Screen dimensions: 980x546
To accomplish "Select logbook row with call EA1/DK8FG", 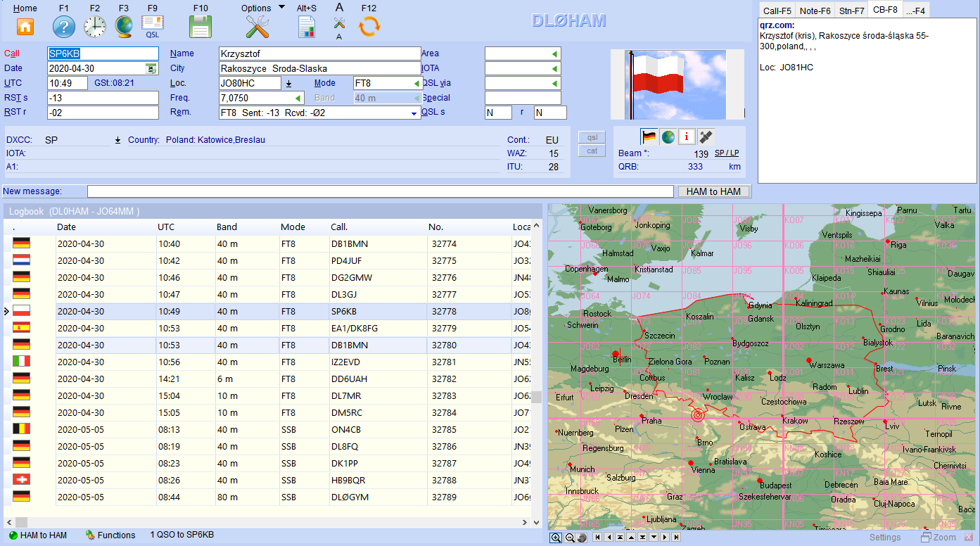I will pyautogui.click(x=267, y=328).
